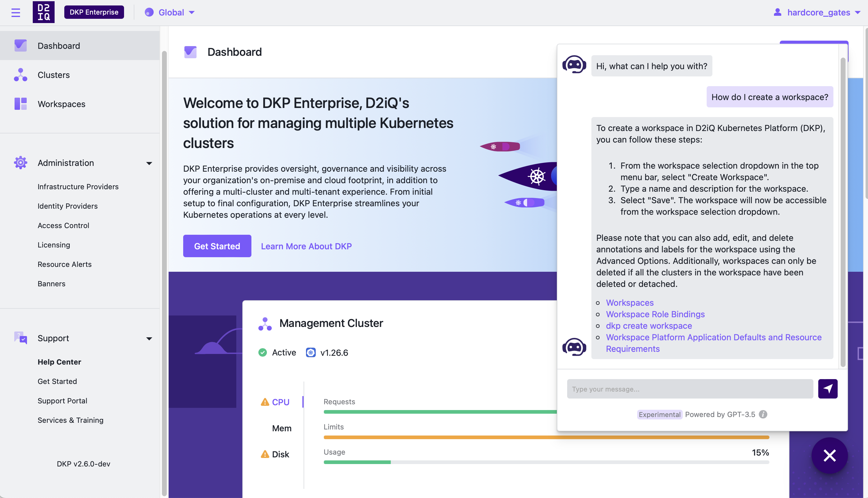Open the Licensing page

click(54, 245)
